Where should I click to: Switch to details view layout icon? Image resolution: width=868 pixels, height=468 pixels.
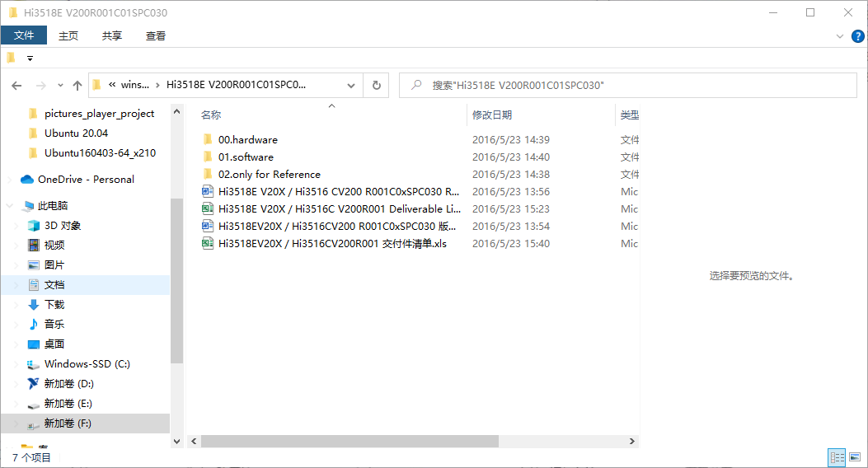pyautogui.click(x=837, y=457)
